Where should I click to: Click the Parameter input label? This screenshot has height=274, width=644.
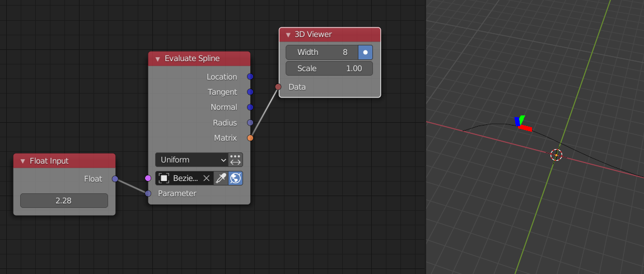(x=177, y=193)
